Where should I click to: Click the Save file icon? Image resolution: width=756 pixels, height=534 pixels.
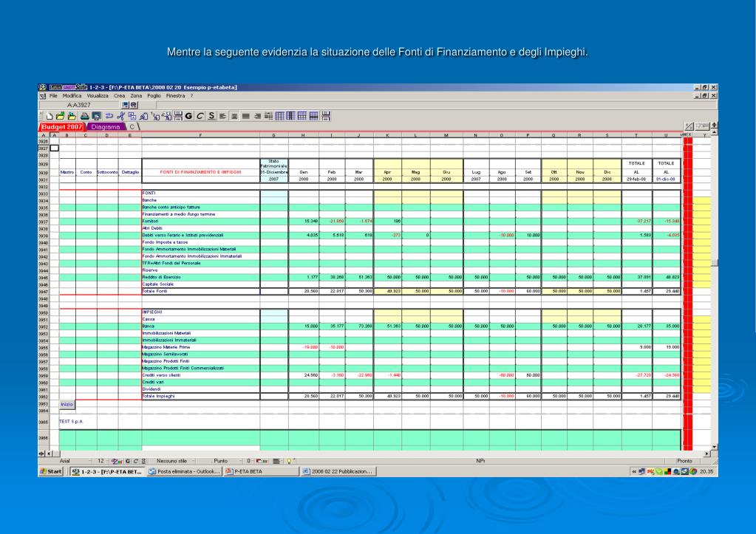click(x=72, y=116)
